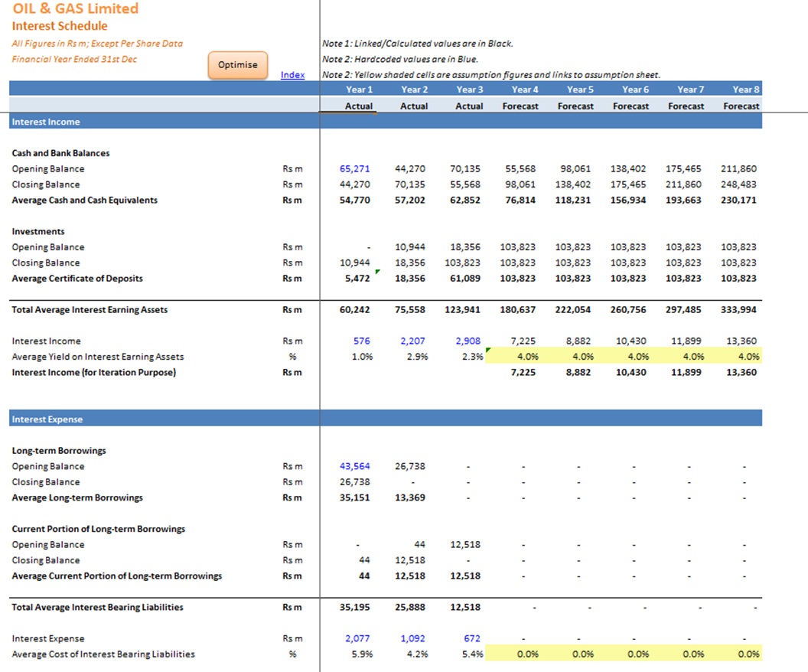Select Average Cost of Interest Bearing Liabilities label

coord(103,654)
